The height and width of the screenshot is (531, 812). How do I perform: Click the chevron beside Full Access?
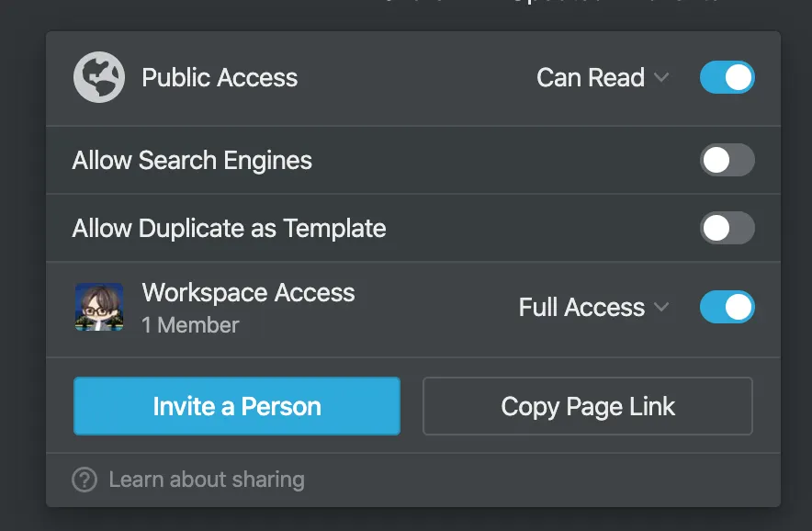[661, 307]
